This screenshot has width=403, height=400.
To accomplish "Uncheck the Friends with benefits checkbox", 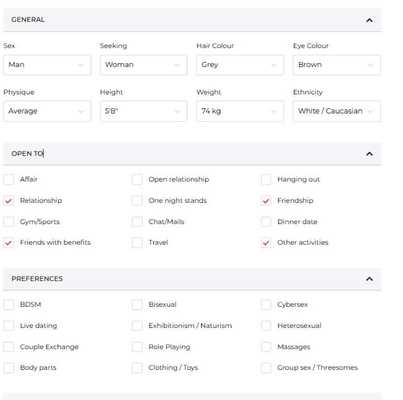I will point(9,242).
